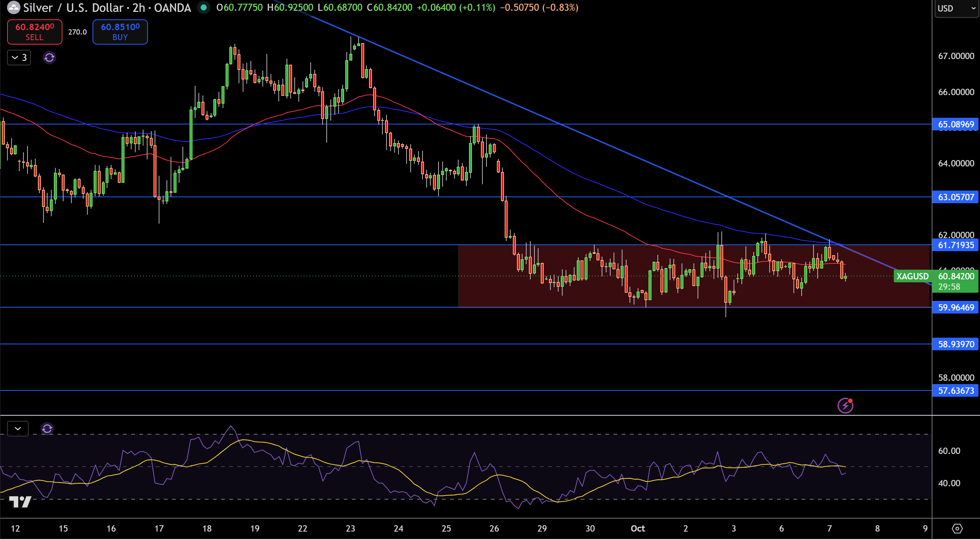Click the 63.05707 price line label
Image resolution: width=980 pixels, height=539 pixels.
point(955,197)
